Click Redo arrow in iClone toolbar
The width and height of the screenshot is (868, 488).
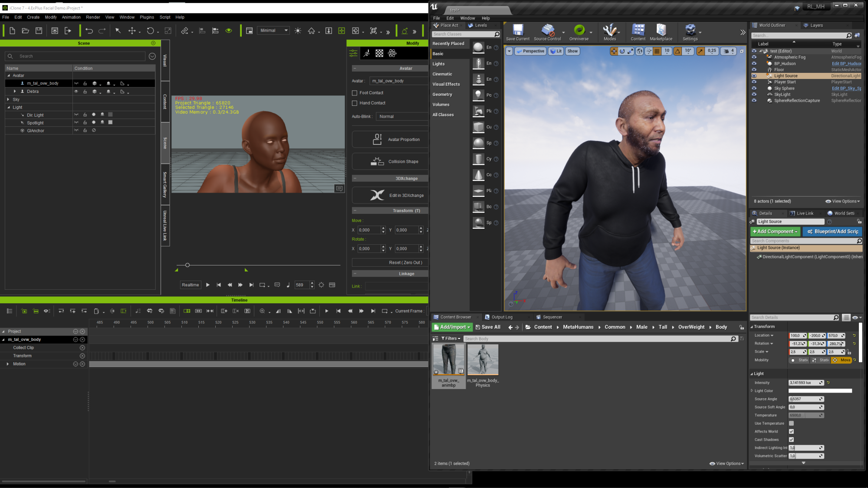pos(102,31)
